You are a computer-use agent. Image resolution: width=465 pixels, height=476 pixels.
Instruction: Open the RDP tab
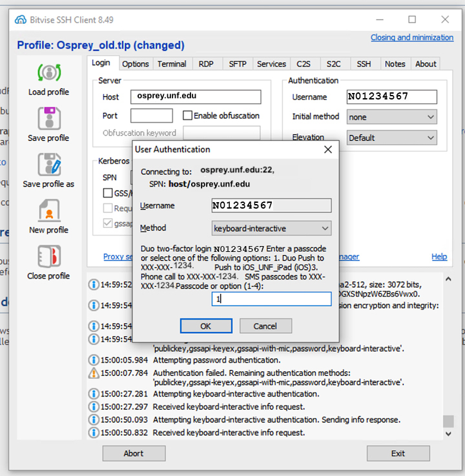coord(206,64)
